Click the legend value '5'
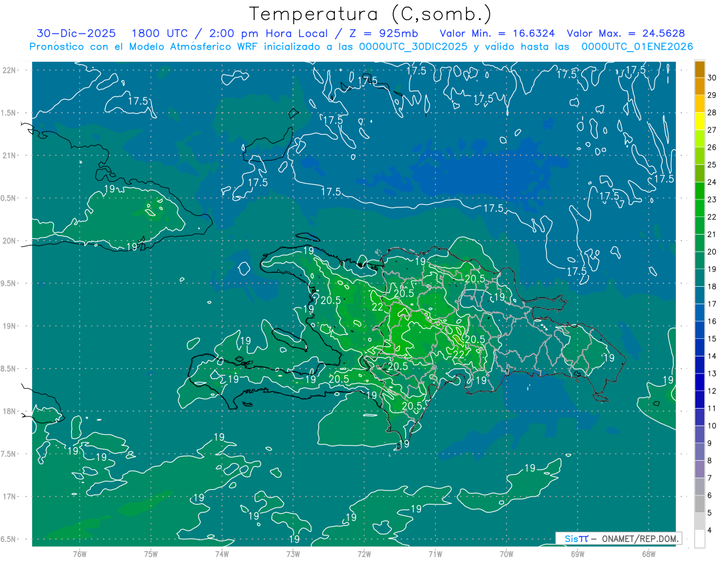The height and width of the screenshot is (562, 728). (x=710, y=512)
